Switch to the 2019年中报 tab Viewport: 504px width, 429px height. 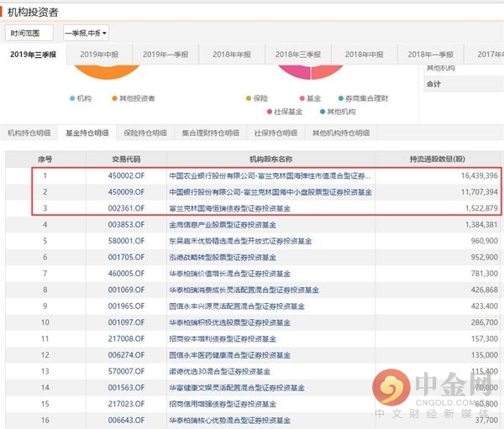tap(99, 55)
